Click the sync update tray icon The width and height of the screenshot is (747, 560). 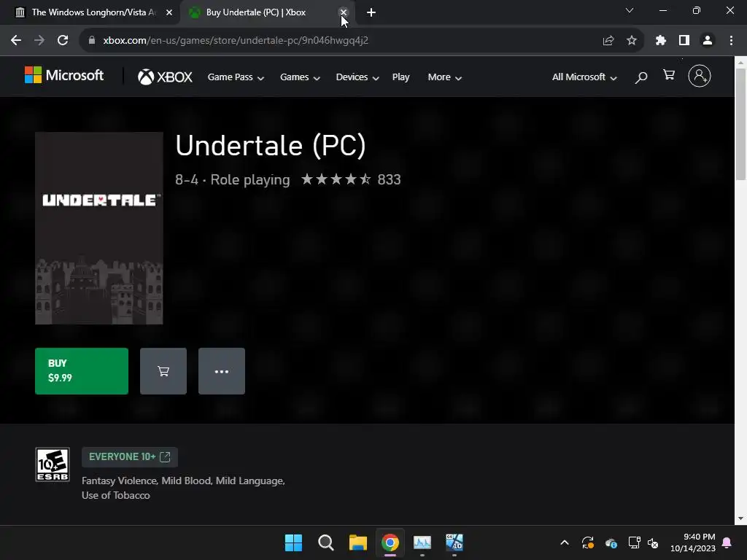[588, 542]
